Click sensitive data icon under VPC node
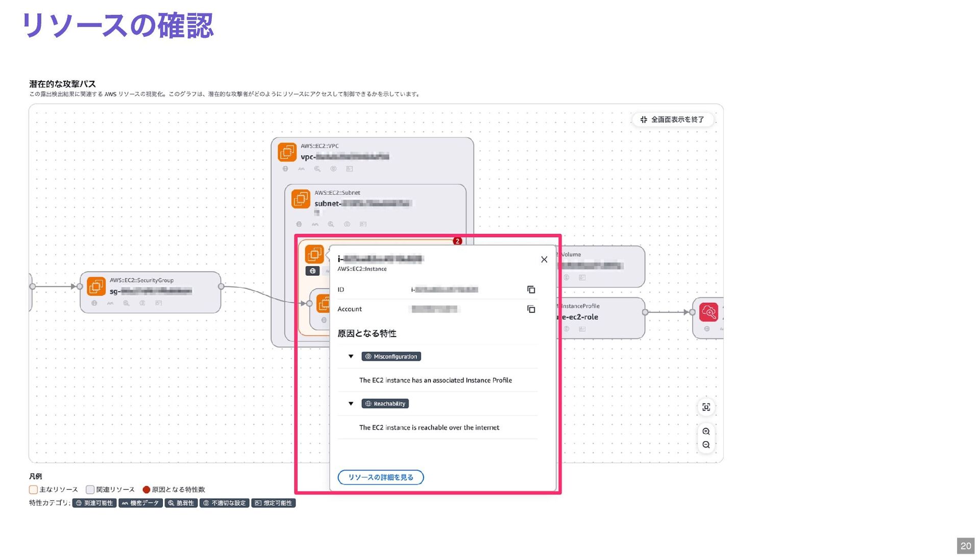 [x=301, y=169]
